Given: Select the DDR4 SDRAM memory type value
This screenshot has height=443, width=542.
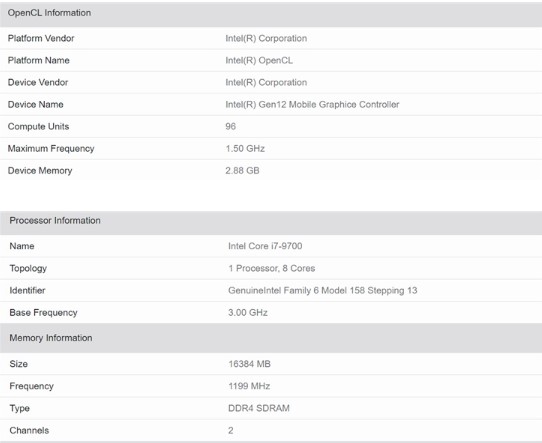Looking at the screenshot, I should (x=259, y=408).
